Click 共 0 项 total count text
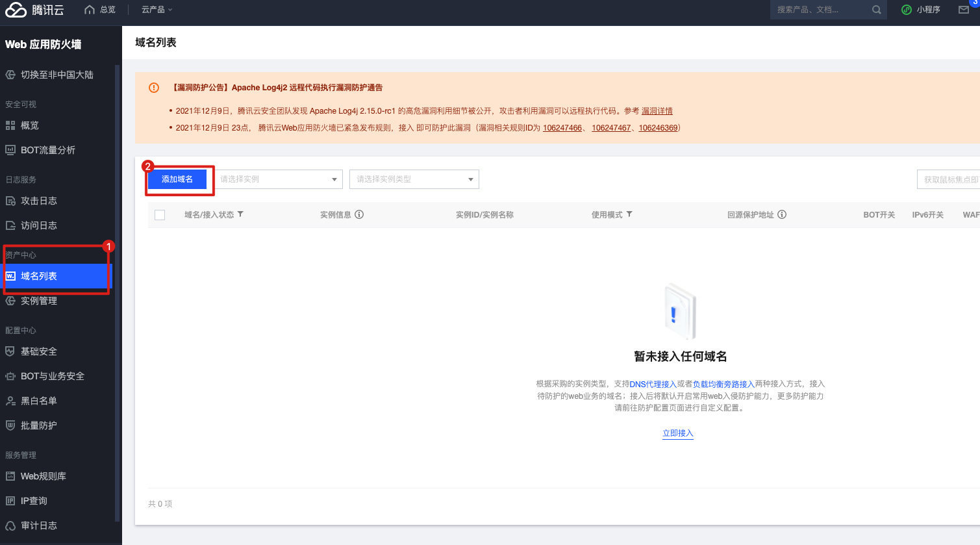 (x=160, y=504)
